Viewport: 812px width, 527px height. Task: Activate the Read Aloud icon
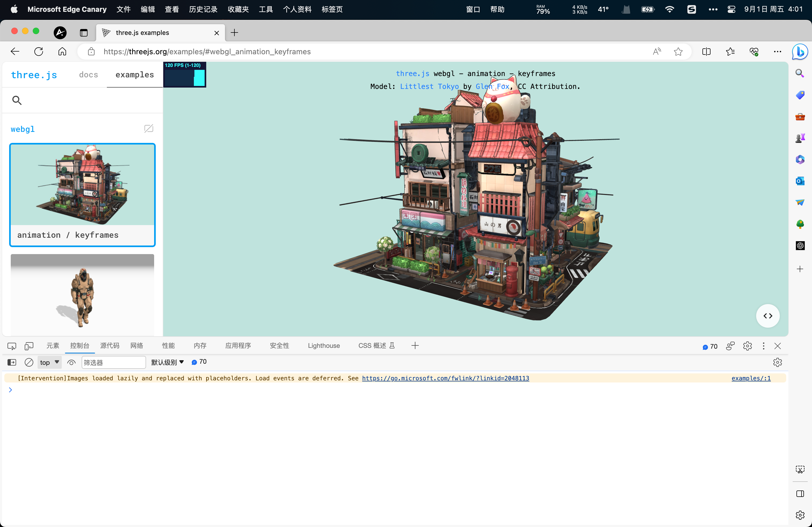(657, 52)
